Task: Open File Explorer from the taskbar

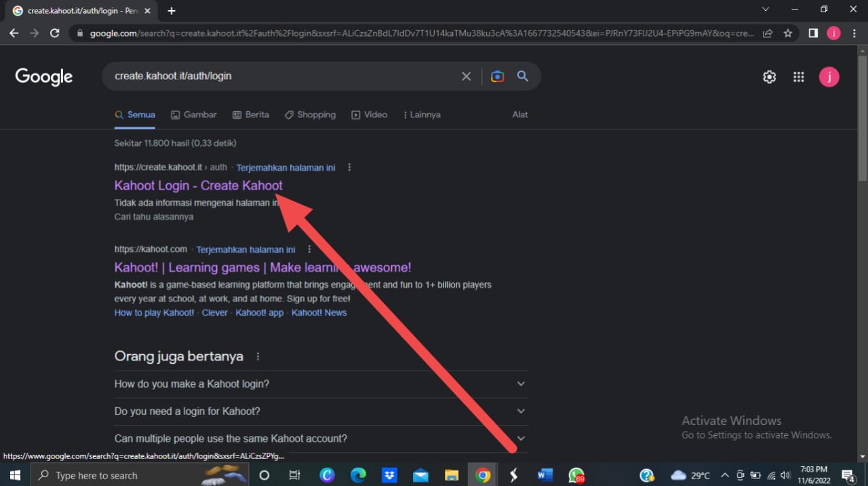Action: pos(452,475)
